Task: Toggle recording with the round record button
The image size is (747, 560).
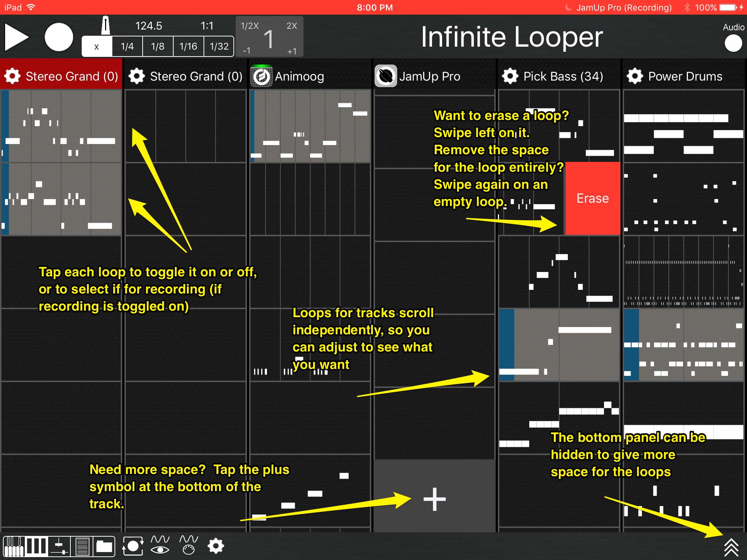Action: [x=59, y=37]
